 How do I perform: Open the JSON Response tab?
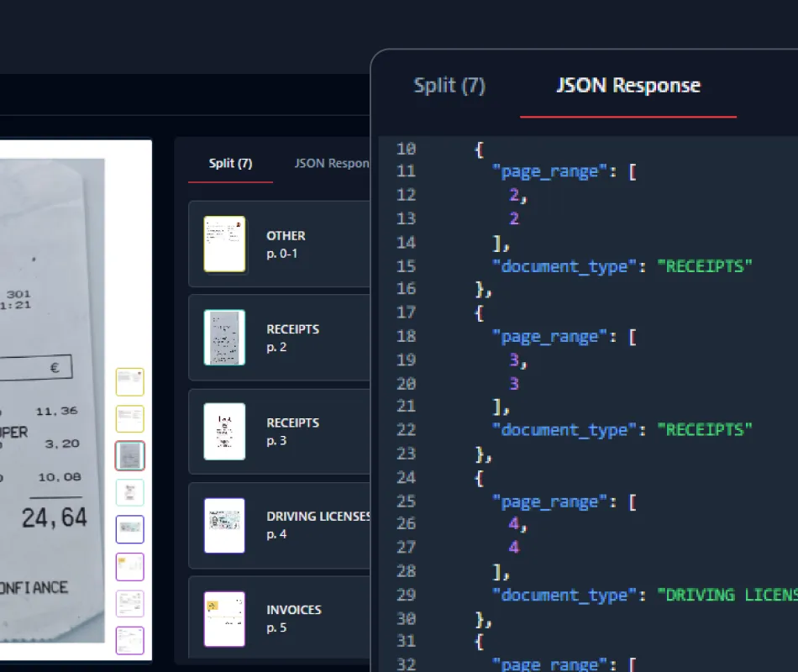[627, 84]
